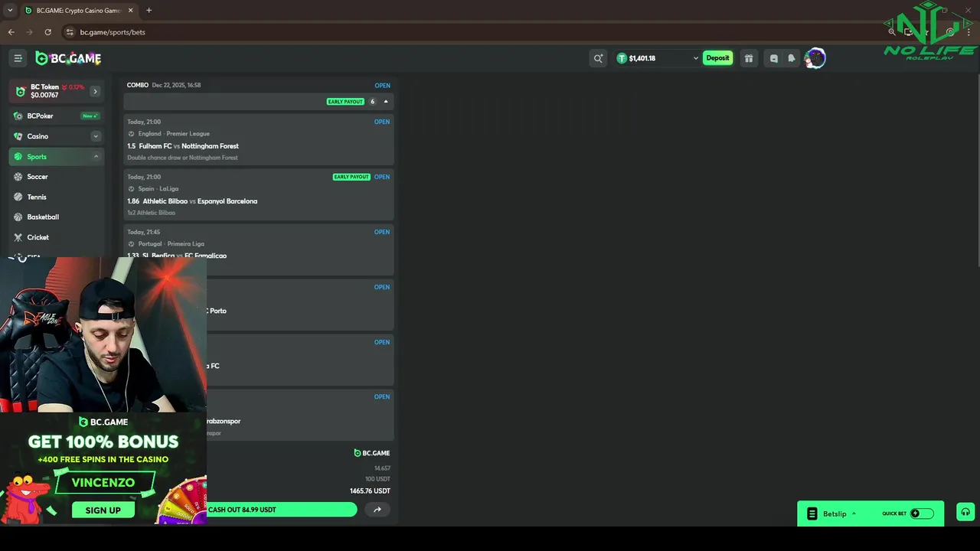Open a new browser tab
The image size is (980, 551).
[149, 11]
